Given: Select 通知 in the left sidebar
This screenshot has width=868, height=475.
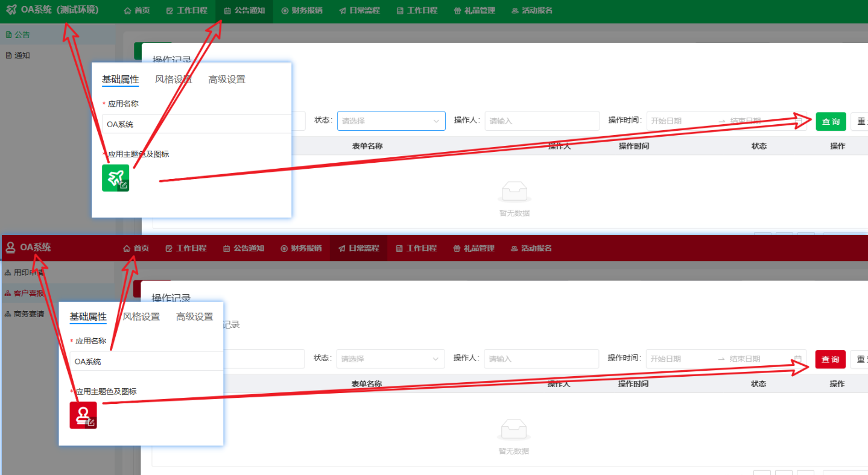Looking at the screenshot, I should [22, 55].
